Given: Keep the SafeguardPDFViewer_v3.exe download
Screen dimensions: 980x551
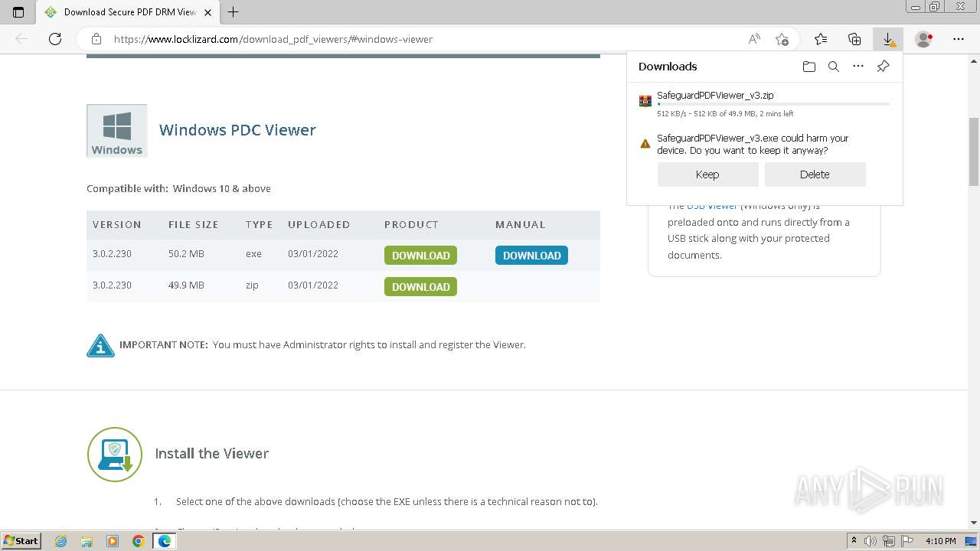Looking at the screenshot, I should pos(707,174).
